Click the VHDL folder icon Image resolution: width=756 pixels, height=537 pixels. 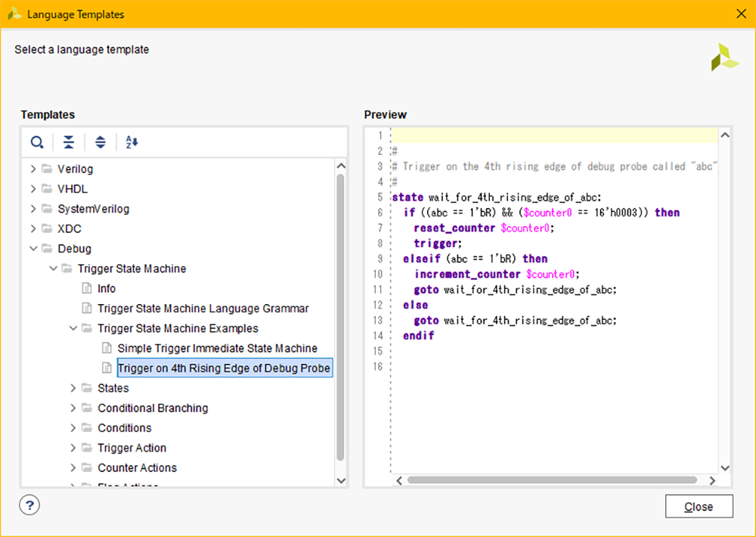click(47, 188)
